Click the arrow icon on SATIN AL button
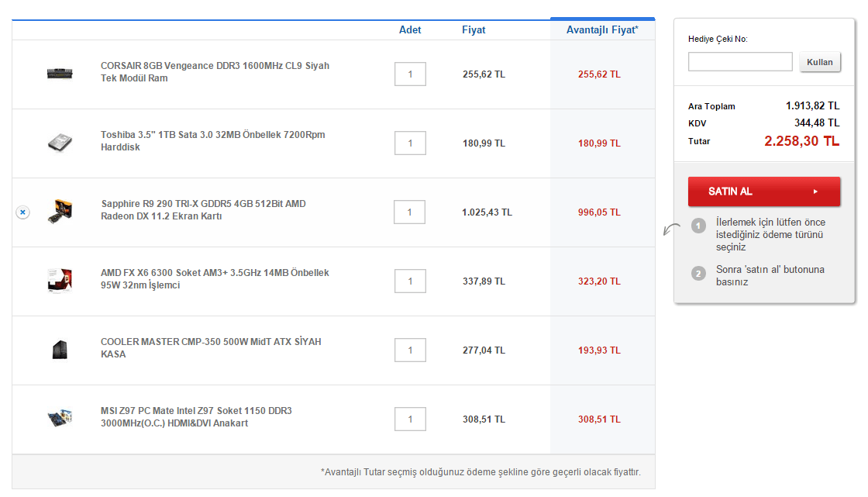This screenshot has width=868, height=497. pyautogui.click(x=815, y=192)
